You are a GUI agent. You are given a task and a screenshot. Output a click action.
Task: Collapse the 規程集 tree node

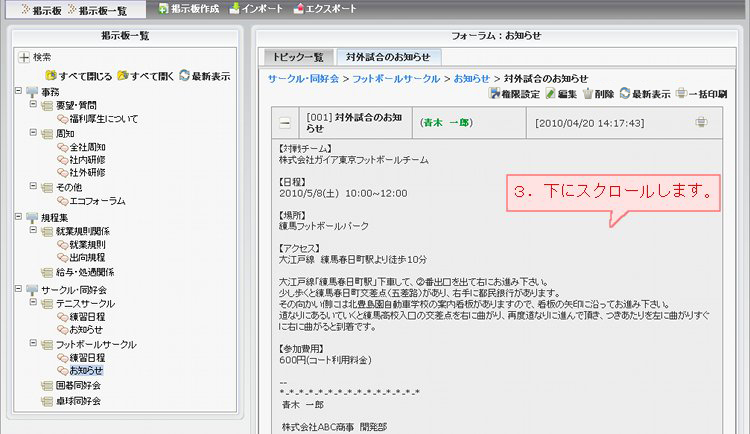click(x=18, y=216)
